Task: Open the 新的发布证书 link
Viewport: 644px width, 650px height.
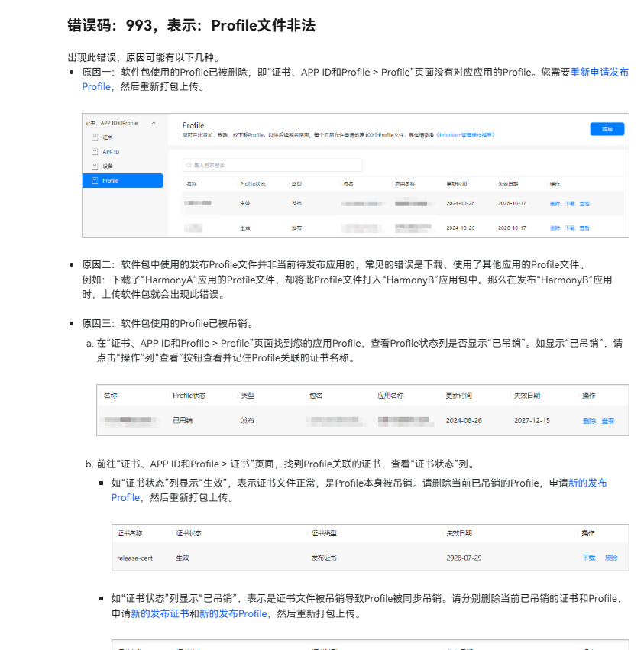Action: [x=160, y=613]
